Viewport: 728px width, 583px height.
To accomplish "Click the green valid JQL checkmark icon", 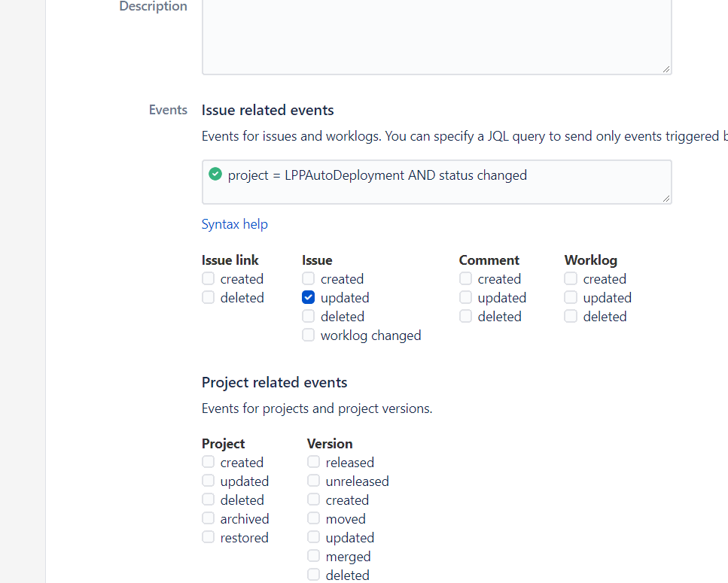I will [x=215, y=174].
